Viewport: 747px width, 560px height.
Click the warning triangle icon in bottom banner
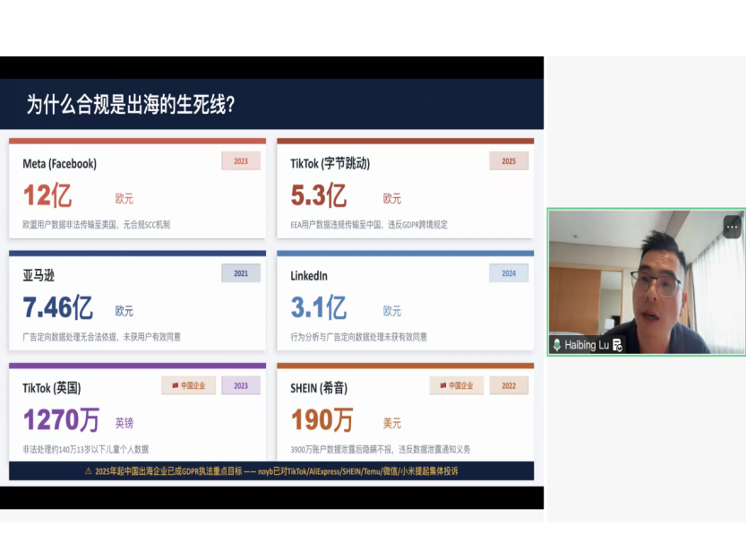[x=88, y=471]
